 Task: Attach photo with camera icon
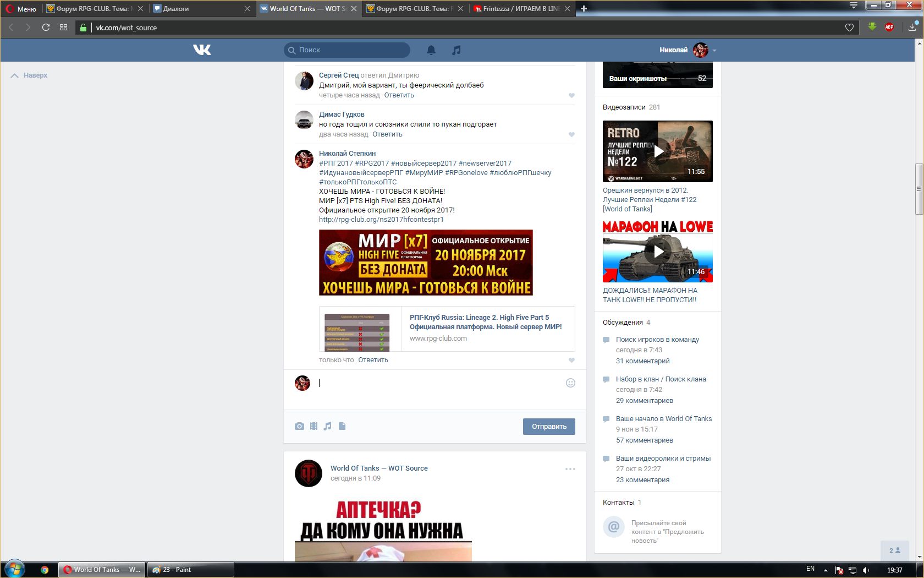click(299, 426)
